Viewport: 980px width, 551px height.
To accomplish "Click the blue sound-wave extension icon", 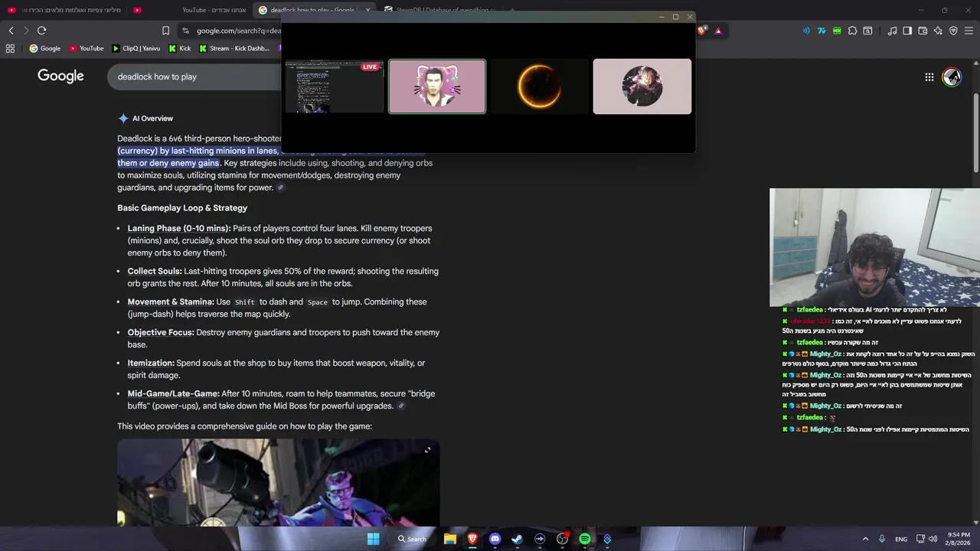I will click(x=806, y=31).
